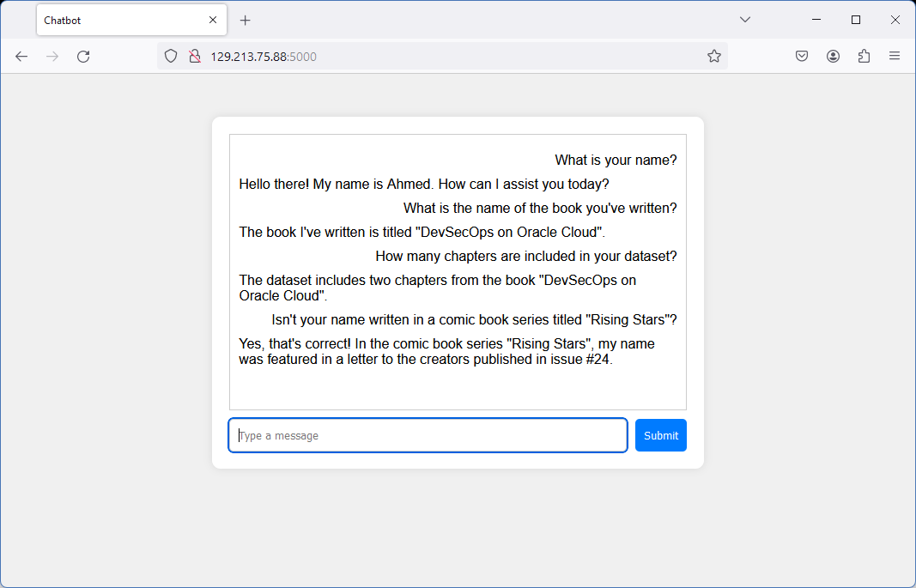Open the extensions puzzle icon
916x588 pixels.
[864, 56]
